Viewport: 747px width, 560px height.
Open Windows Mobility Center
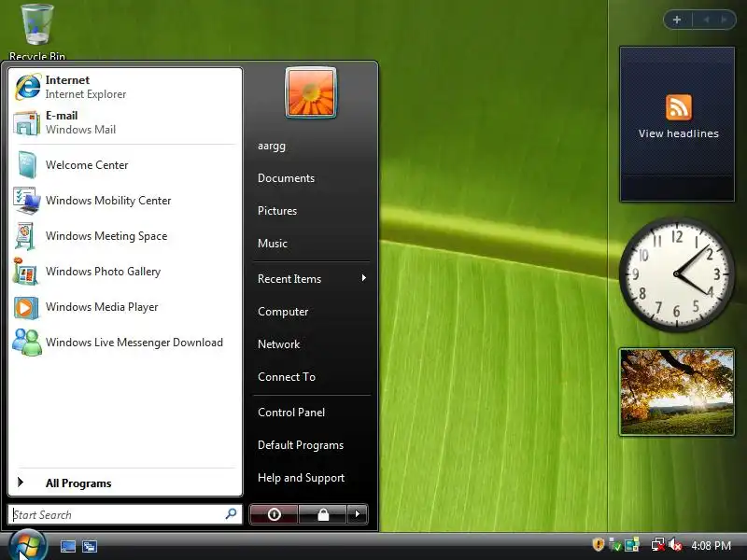tap(125, 201)
